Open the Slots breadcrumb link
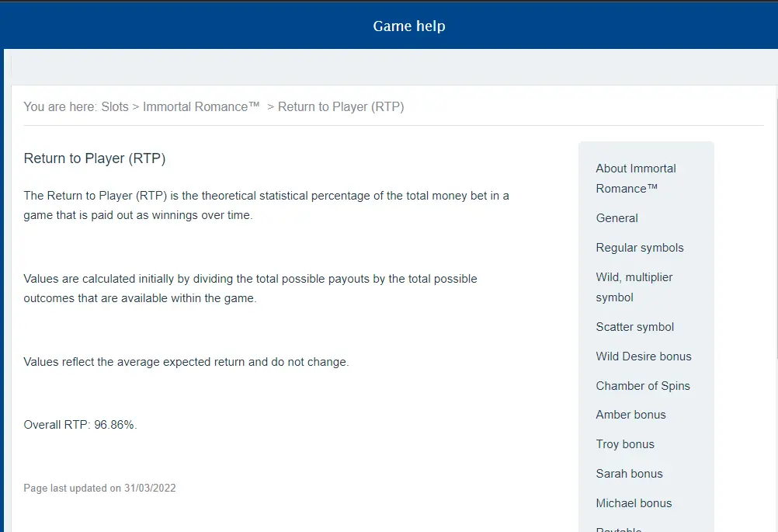The height and width of the screenshot is (532, 778). click(x=115, y=106)
